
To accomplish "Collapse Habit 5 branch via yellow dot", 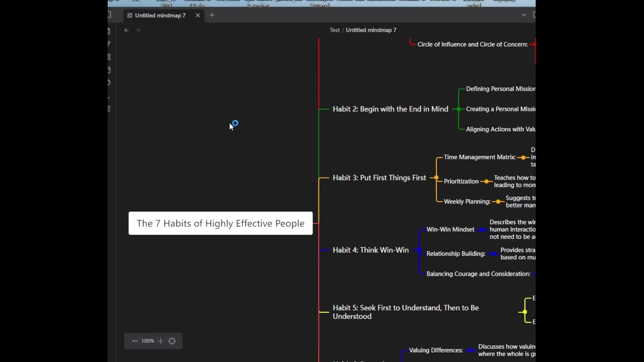I will 525,312.
